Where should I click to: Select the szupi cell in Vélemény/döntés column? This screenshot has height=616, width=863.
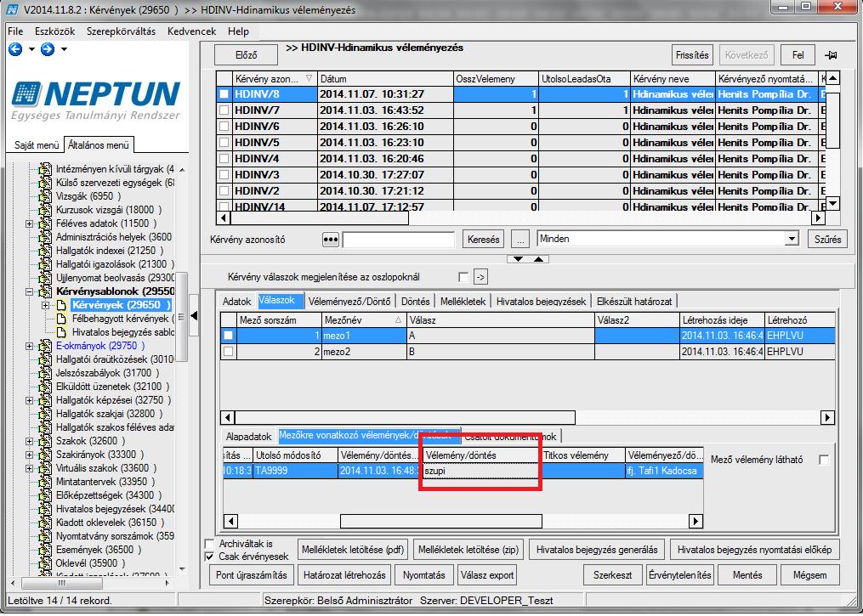pos(481,471)
